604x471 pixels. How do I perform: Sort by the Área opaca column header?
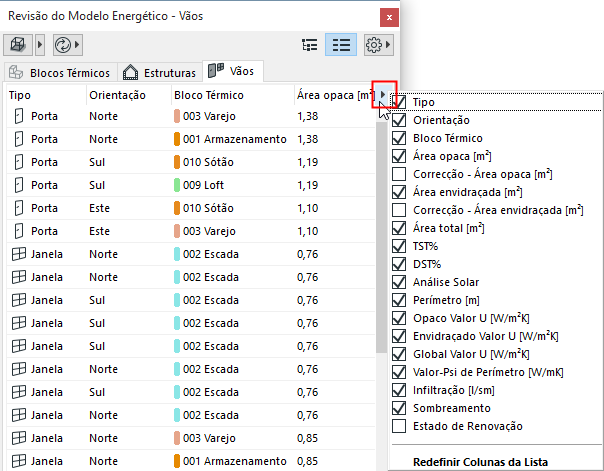pos(335,95)
